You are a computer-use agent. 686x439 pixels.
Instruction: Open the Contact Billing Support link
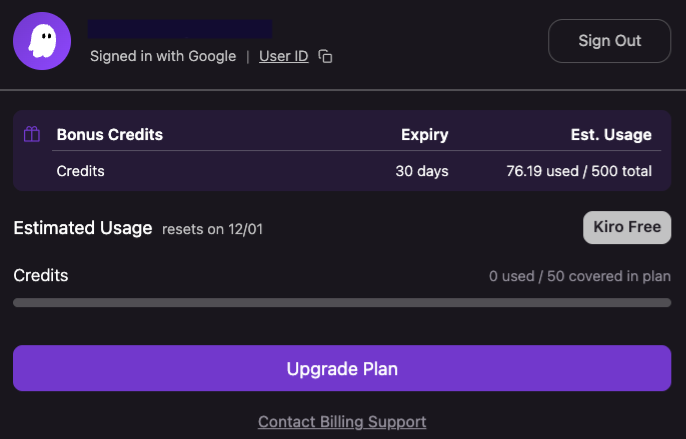click(x=342, y=422)
